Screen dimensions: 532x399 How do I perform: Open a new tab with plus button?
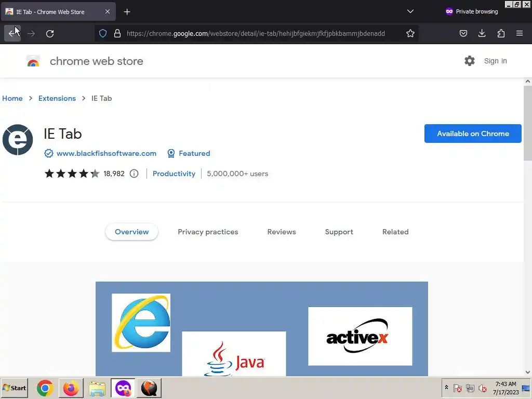[127, 12]
